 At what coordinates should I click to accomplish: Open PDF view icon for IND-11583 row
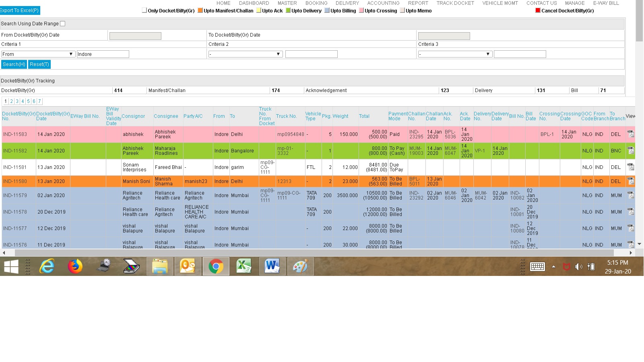tap(631, 134)
